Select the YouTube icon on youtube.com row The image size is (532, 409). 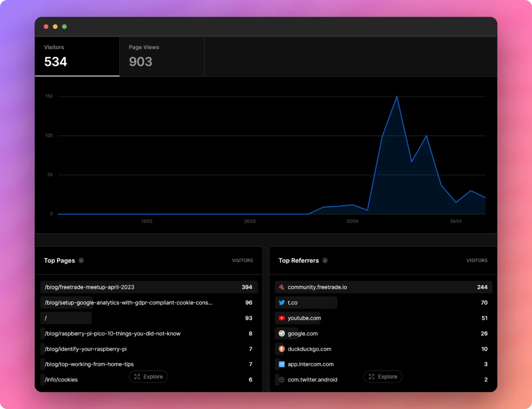click(x=282, y=318)
